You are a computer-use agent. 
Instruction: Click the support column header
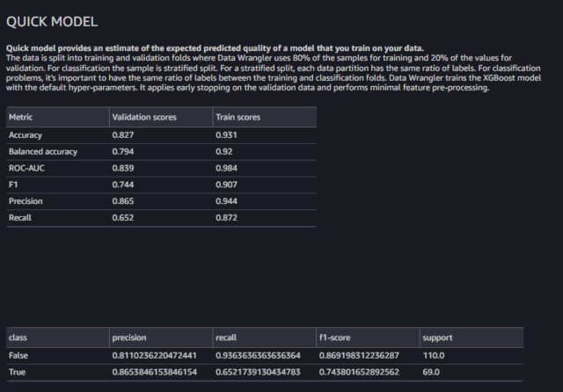(437, 338)
